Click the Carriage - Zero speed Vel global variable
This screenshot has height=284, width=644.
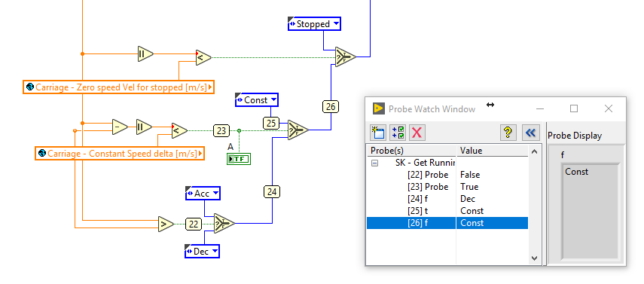[119, 87]
